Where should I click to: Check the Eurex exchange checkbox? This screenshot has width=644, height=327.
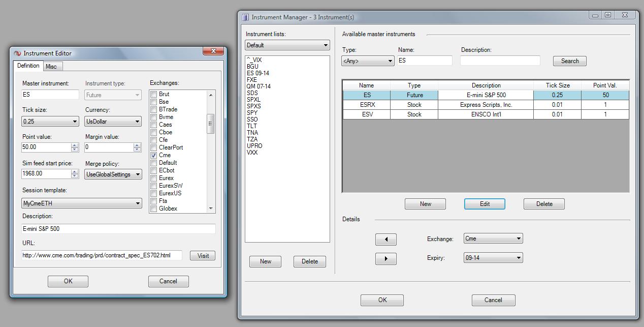(x=154, y=178)
